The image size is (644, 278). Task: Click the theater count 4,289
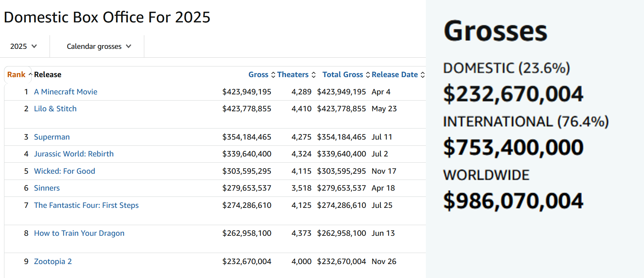pyautogui.click(x=301, y=92)
